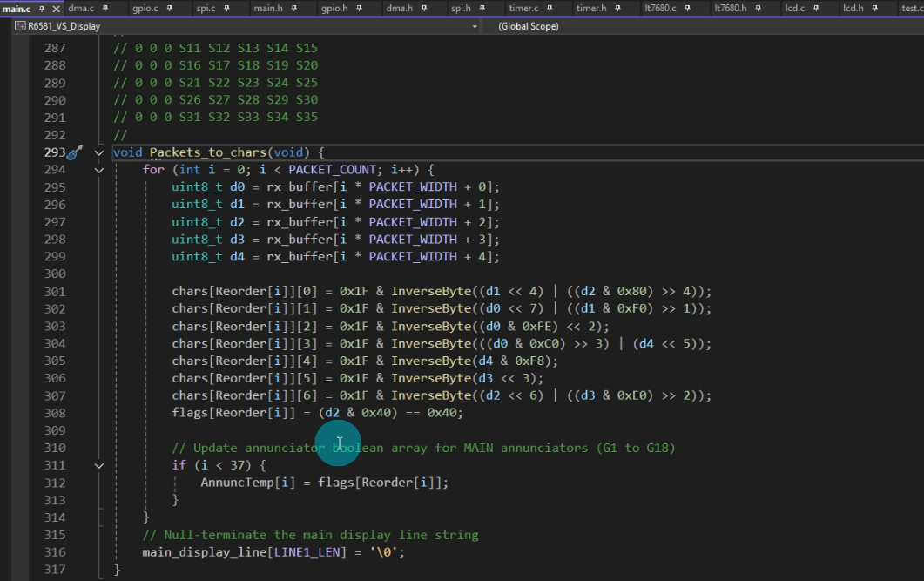924x581 pixels.
Task: Pin the lcd.c tab
Action: tap(815, 8)
